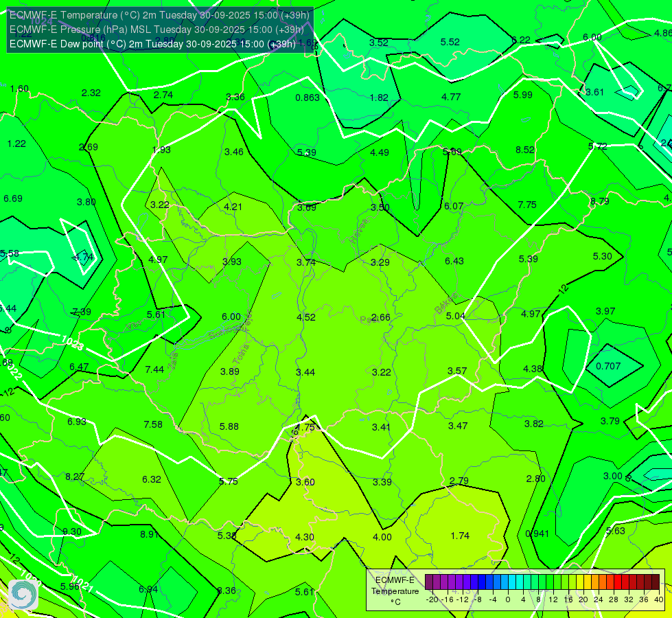Image resolution: width=672 pixels, height=618 pixels.
Task: Click the dew point value 4.30
Action: point(305,537)
